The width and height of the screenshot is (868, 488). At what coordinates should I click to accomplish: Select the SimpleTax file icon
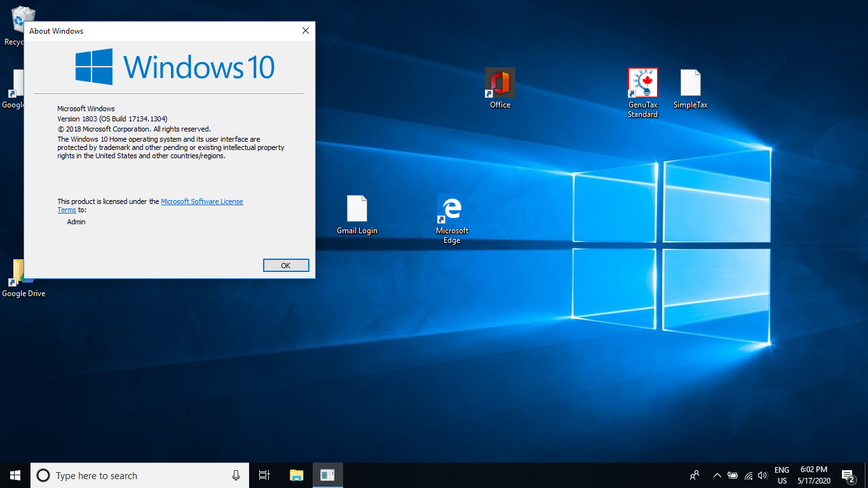(x=690, y=88)
